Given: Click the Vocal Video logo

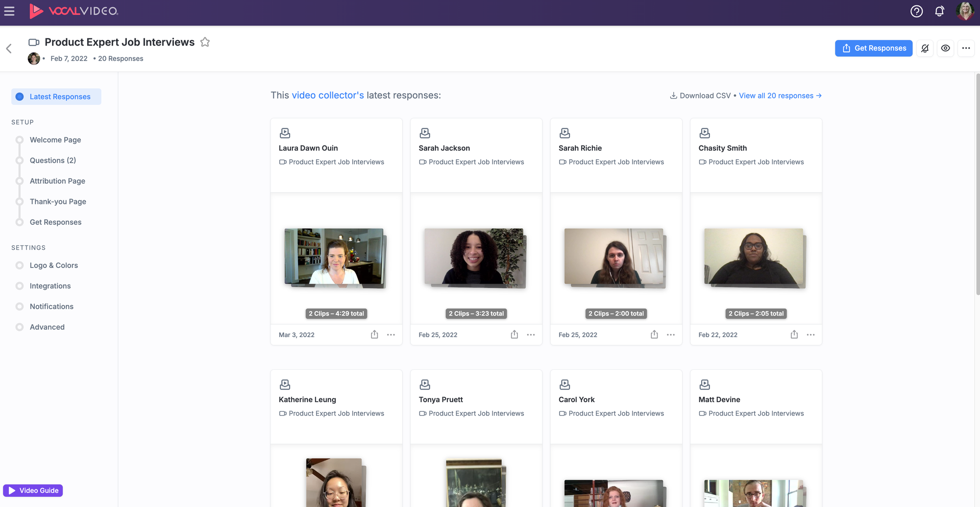Looking at the screenshot, I should (x=74, y=11).
